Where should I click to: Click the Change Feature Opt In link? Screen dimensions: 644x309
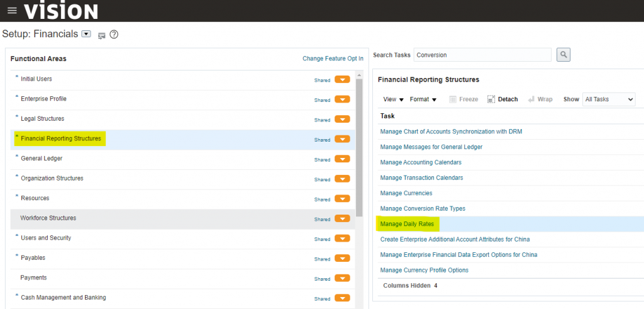(333, 59)
